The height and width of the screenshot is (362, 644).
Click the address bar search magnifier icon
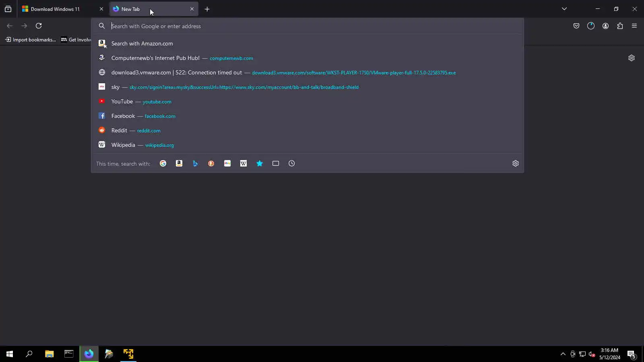pyautogui.click(x=102, y=26)
